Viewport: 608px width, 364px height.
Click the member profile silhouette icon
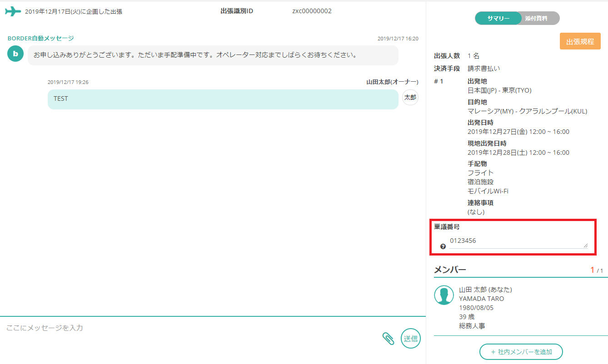tap(444, 295)
